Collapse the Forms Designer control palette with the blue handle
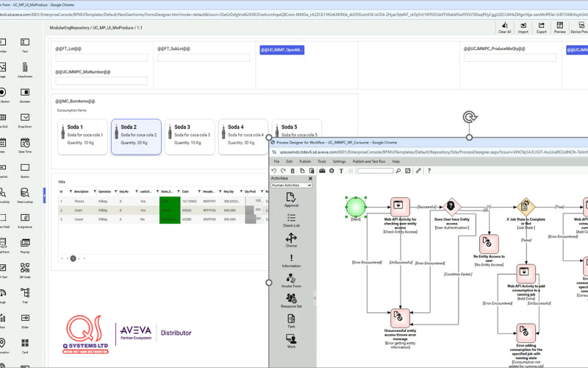588x368 pixels. (x=44, y=195)
